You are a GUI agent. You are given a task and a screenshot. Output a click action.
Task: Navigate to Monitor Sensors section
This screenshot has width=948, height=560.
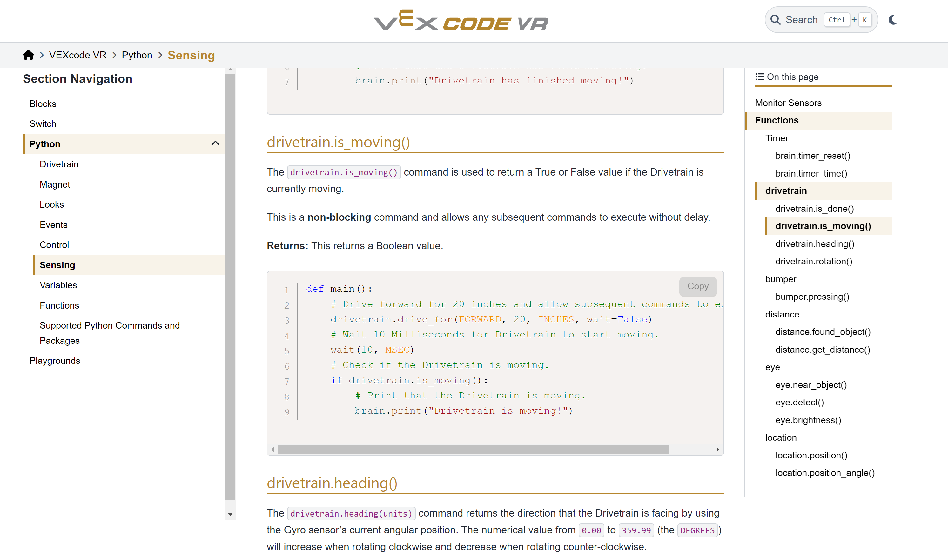(788, 103)
